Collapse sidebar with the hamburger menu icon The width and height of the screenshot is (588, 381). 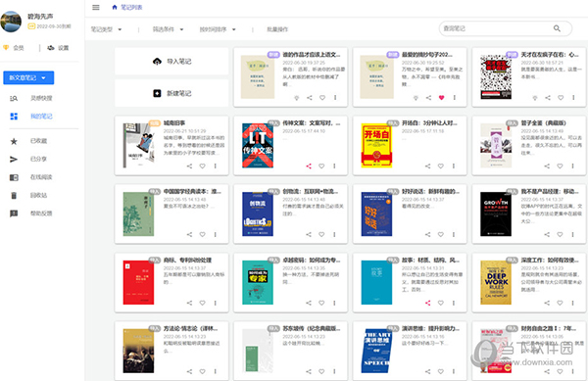(96, 7)
